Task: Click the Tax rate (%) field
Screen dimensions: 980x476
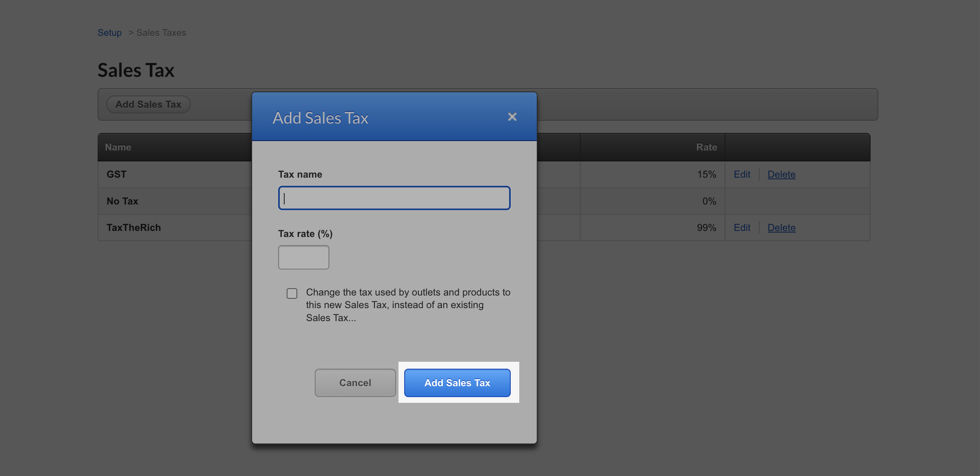Action: (303, 257)
